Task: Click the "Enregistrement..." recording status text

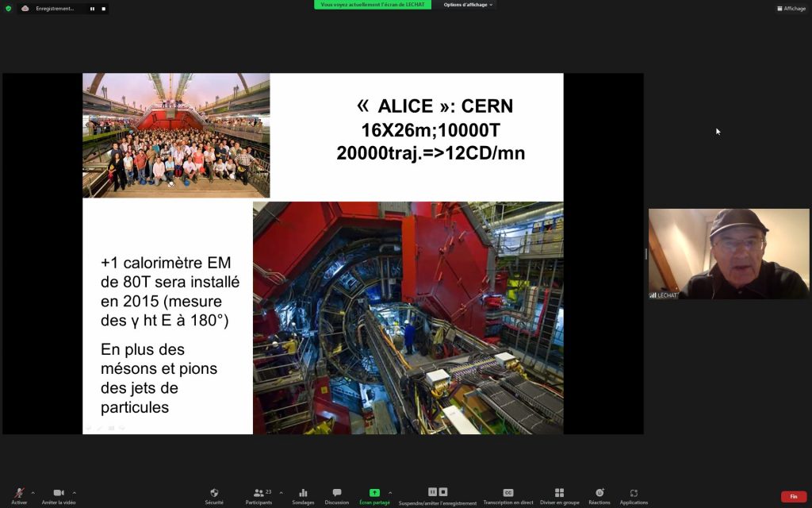Action: click(x=55, y=9)
